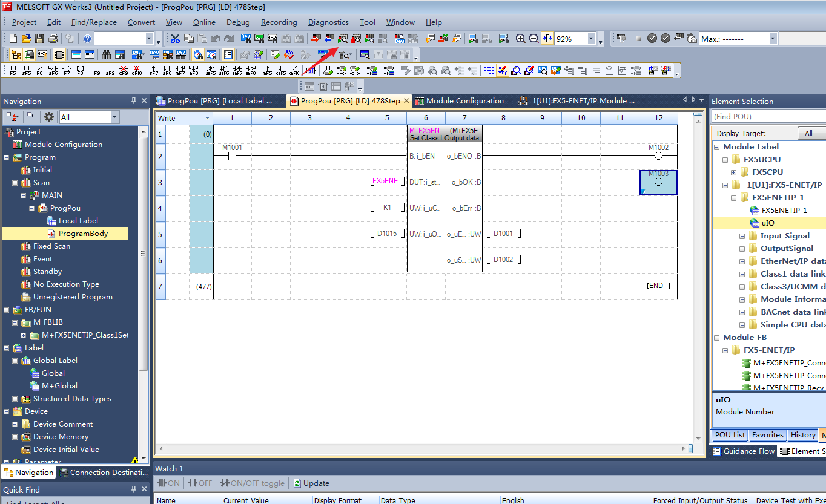The height and width of the screenshot is (504, 826).
Task: Toggle the Quick Find panel pin
Action: click(134, 489)
